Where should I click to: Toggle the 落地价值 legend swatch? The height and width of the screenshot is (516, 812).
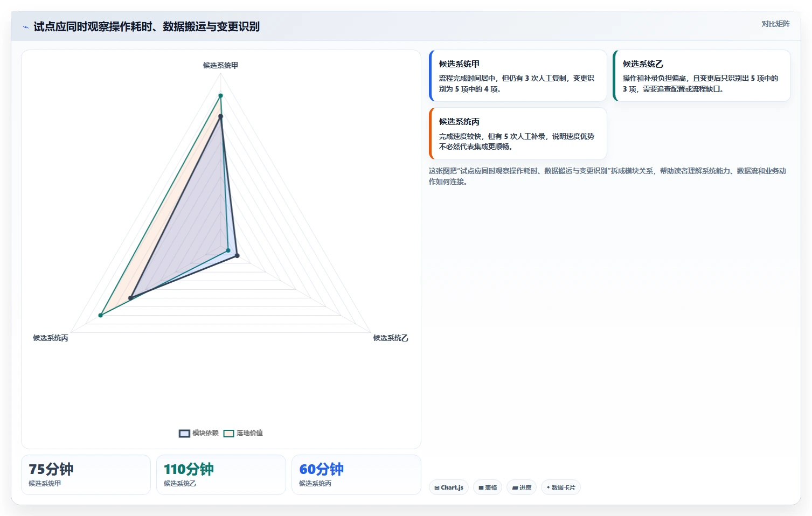[228, 433]
